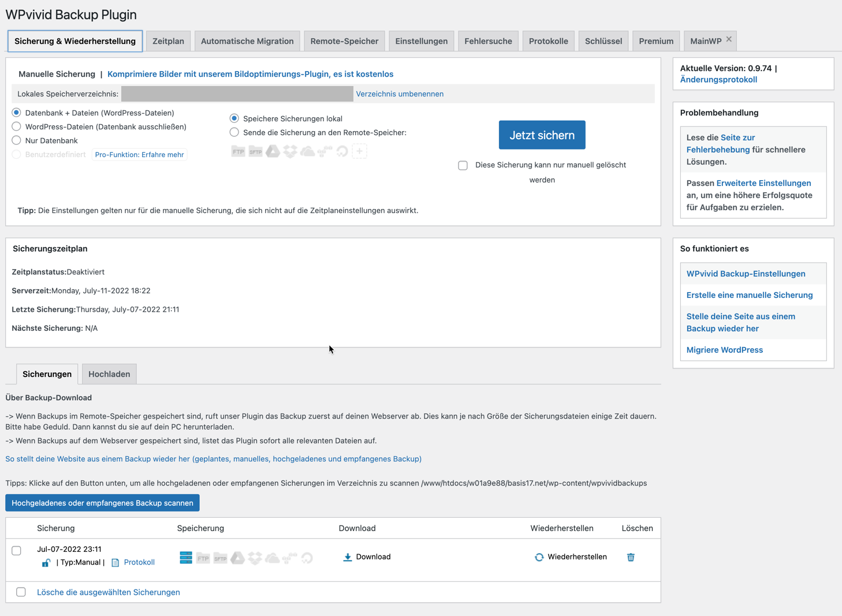
Task: Click Pro-Funktion: Erfahre mehr link
Action: (x=139, y=155)
